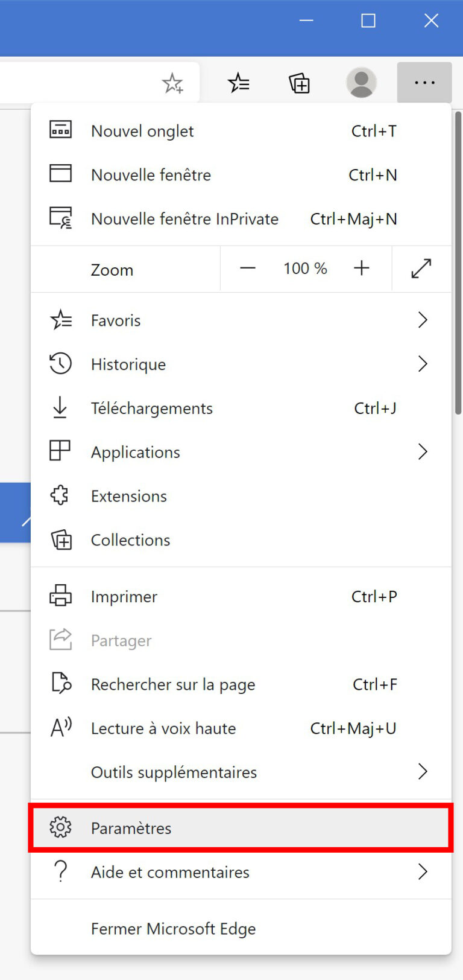Click the Paramètres gear icon
The height and width of the screenshot is (980, 463).
(x=60, y=827)
